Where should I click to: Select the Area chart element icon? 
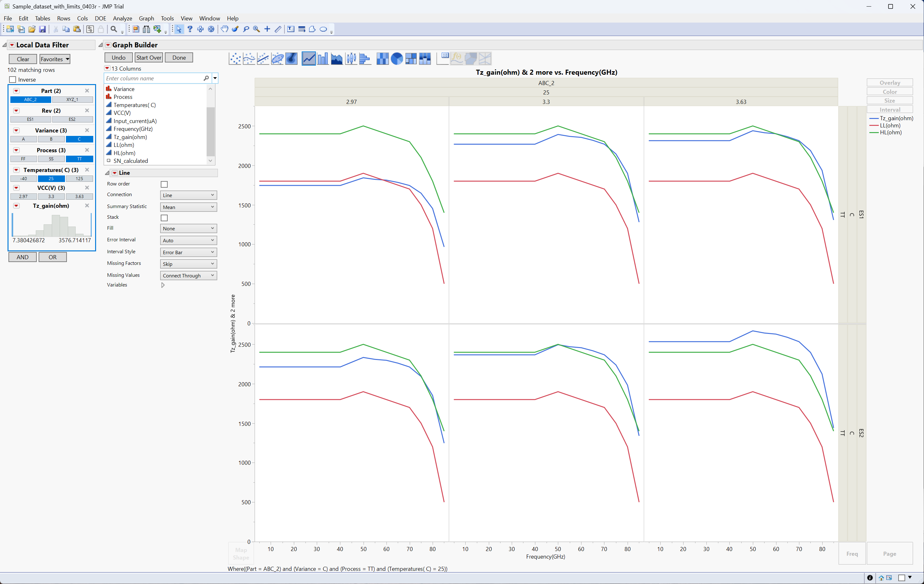pos(337,59)
